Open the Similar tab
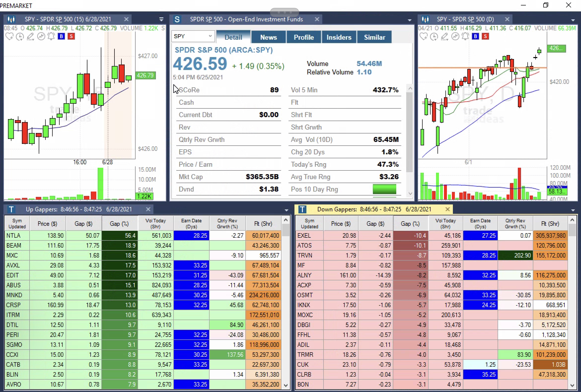The height and width of the screenshot is (392, 581). [374, 37]
